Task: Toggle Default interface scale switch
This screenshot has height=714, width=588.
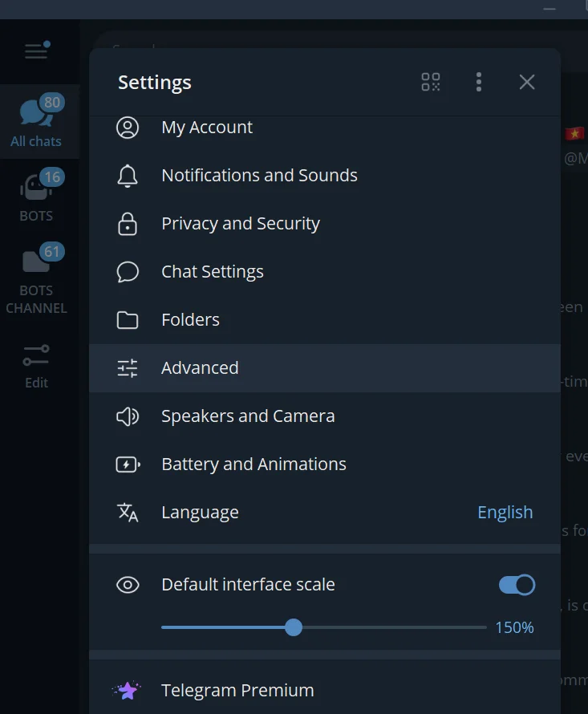Action: tap(517, 585)
